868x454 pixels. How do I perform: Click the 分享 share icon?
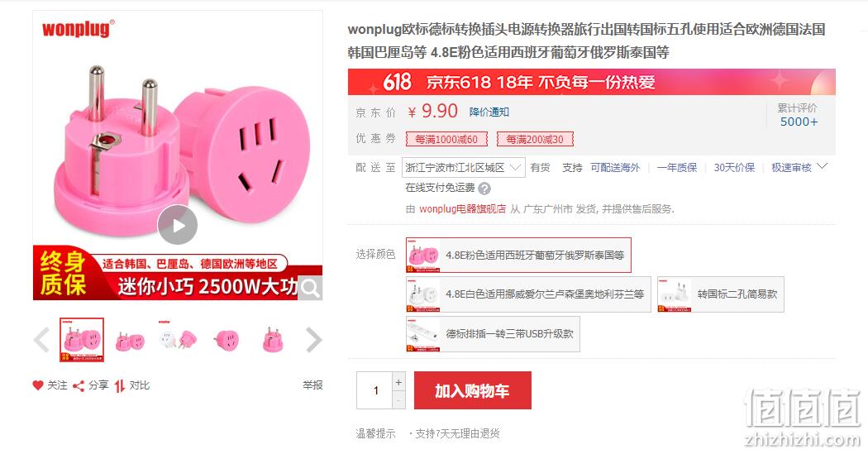point(79,385)
